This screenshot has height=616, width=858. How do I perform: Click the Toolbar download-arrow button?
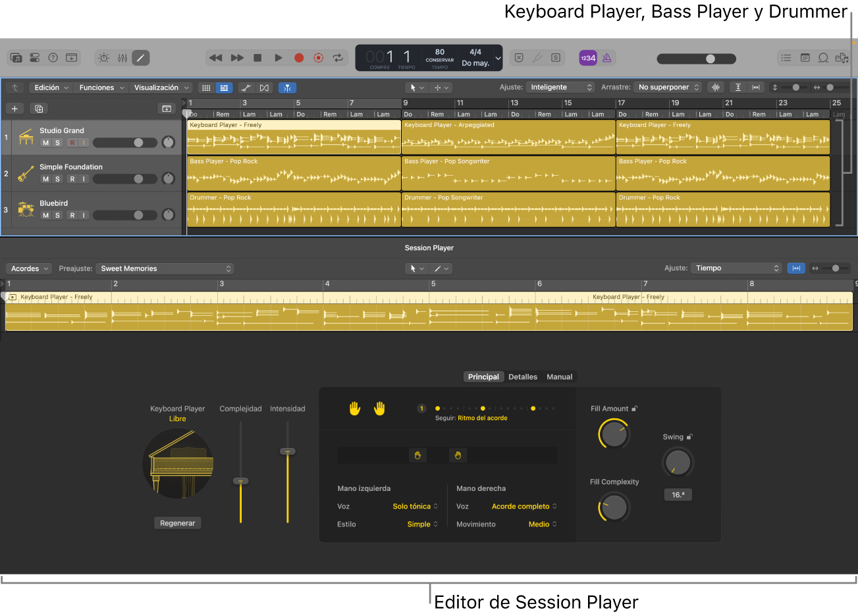click(72, 58)
